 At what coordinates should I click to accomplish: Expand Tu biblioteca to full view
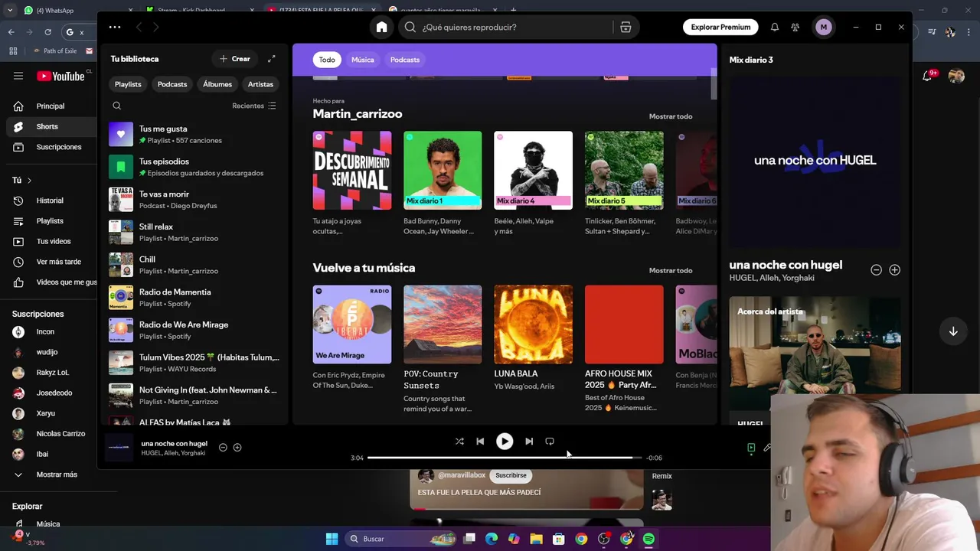pos(271,59)
